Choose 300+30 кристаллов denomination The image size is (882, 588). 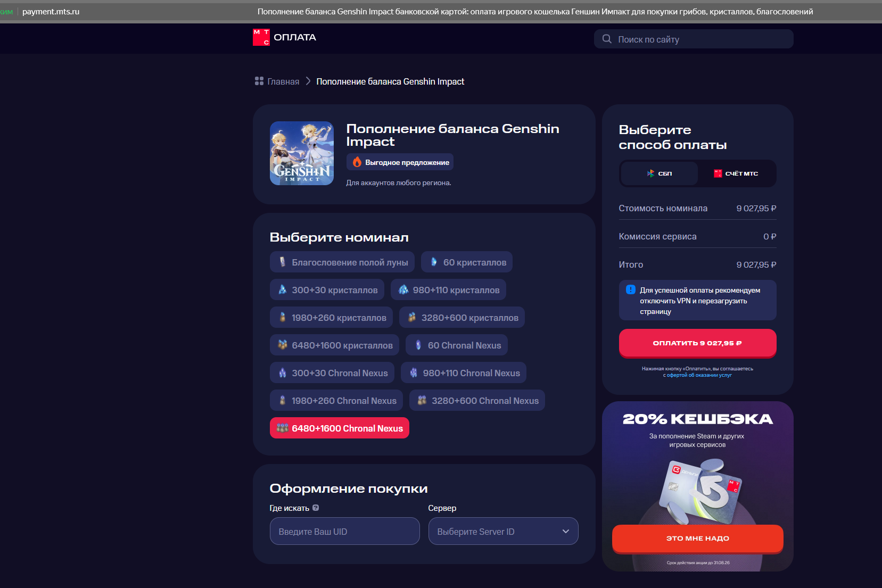click(x=327, y=289)
